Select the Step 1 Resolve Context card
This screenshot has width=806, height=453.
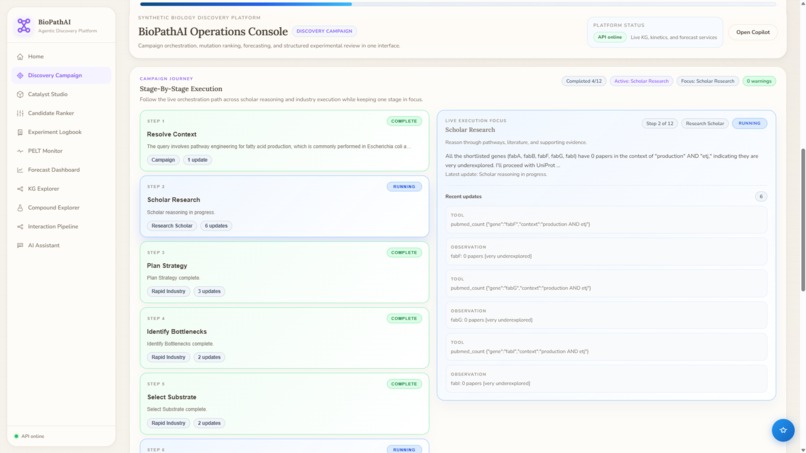point(284,141)
